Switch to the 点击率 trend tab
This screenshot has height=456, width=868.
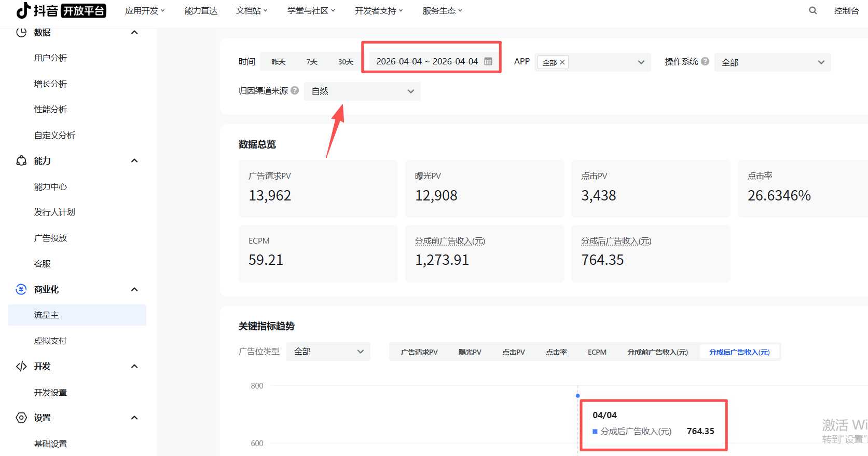556,352
